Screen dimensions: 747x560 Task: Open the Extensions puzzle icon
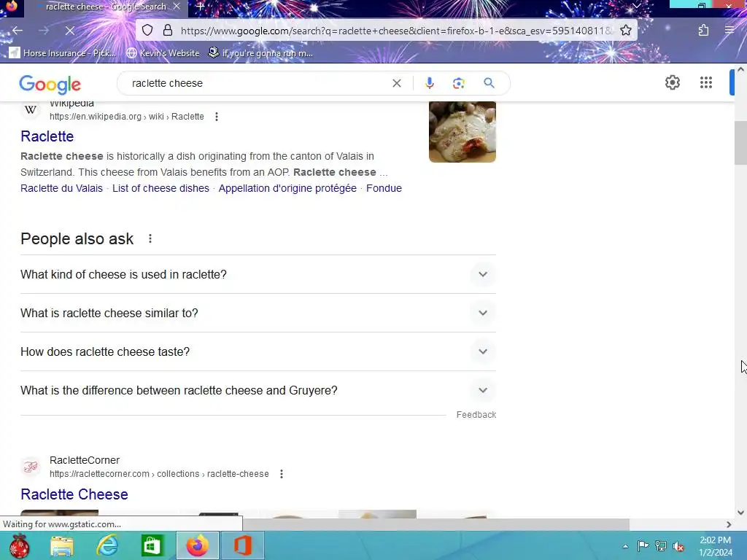(x=703, y=31)
